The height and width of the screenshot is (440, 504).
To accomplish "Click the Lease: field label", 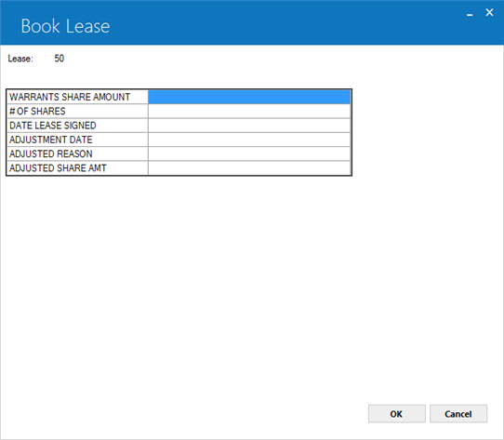I will pyautogui.click(x=20, y=59).
